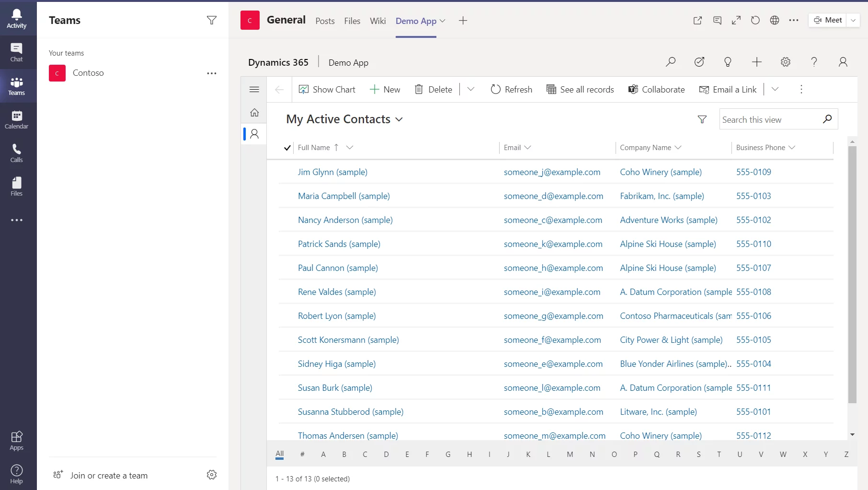Jump to contacts starting with S

coord(698,454)
